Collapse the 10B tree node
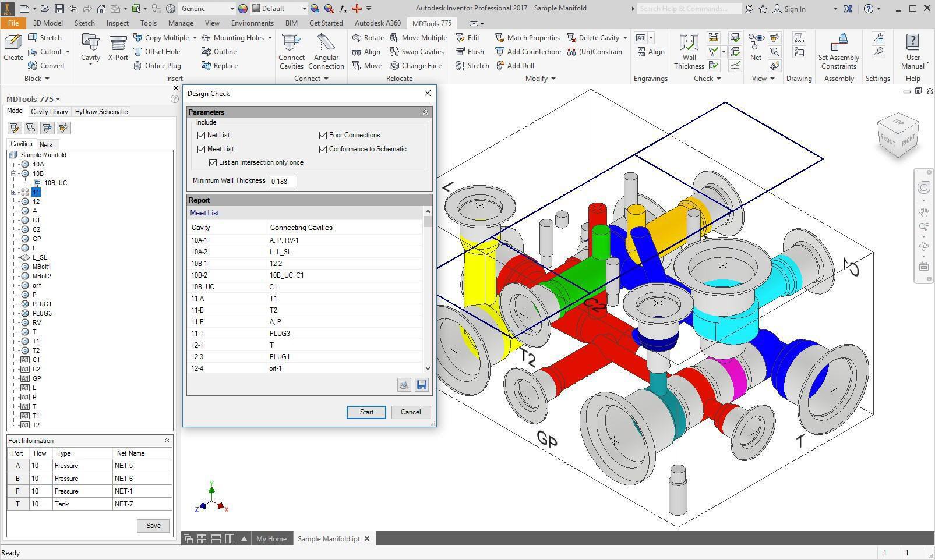 [13, 173]
